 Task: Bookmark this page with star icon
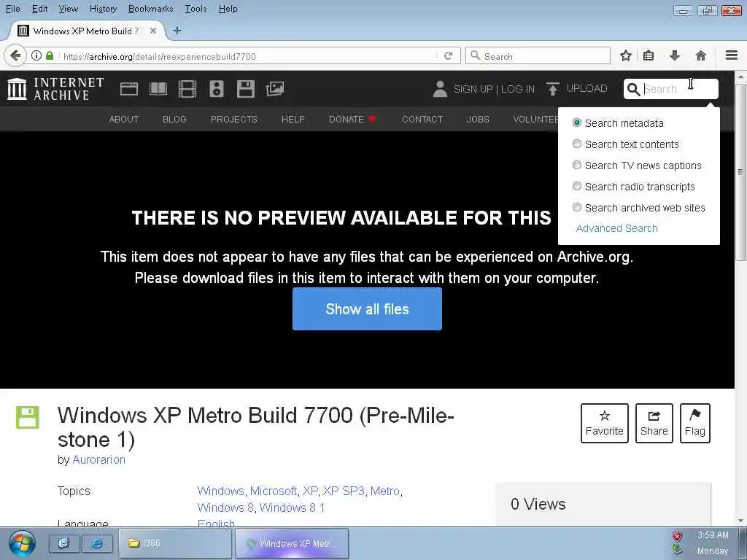625,55
